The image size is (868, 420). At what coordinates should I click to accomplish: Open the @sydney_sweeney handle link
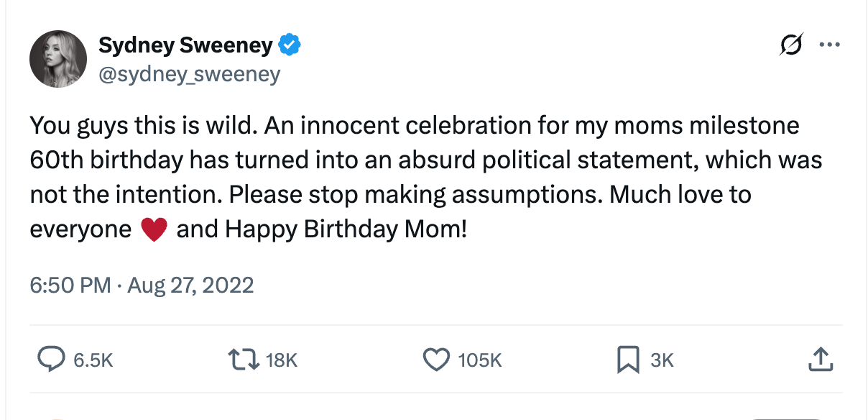189,73
